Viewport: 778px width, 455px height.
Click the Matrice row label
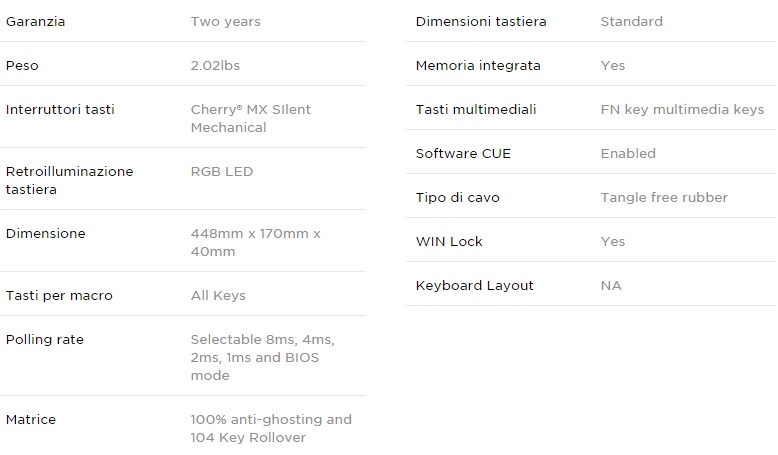[31, 419]
